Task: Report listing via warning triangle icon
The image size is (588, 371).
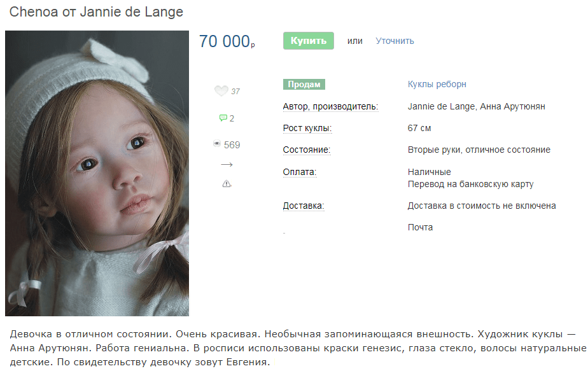Action: pyautogui.click(x=227, y=184)
